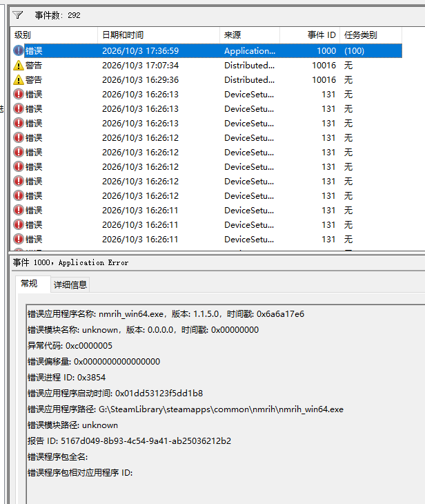This screenshot has width=425, height=504.
Task: Click the 错误偏移量 line
Action: click(x=94, y=362)
